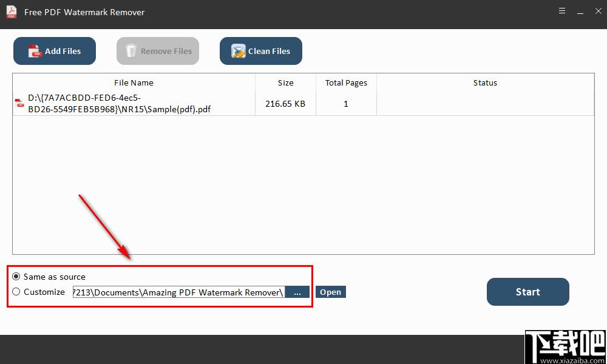Screen dimensions: 607x364
Task: Click the Status column header
Action: click(485, 83)
